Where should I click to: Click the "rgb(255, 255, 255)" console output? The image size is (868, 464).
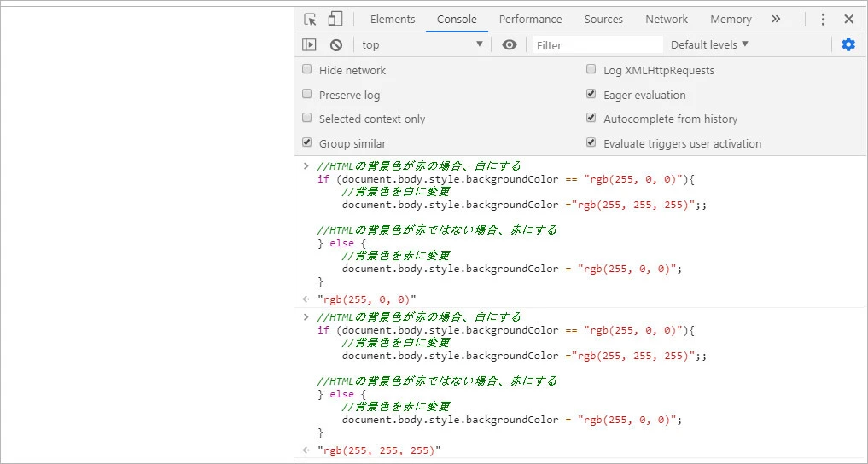click(379, 450)
